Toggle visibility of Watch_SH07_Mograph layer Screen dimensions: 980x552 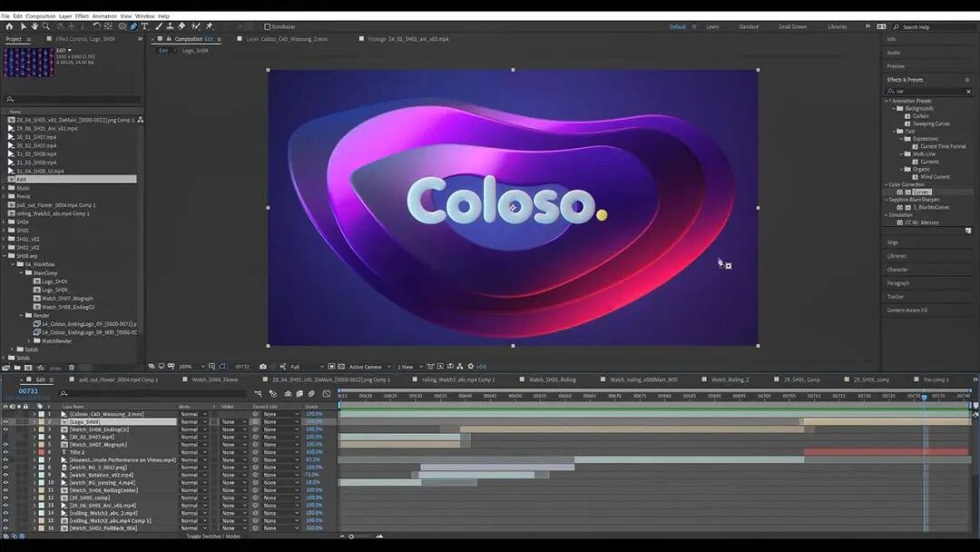click(5, 445)
